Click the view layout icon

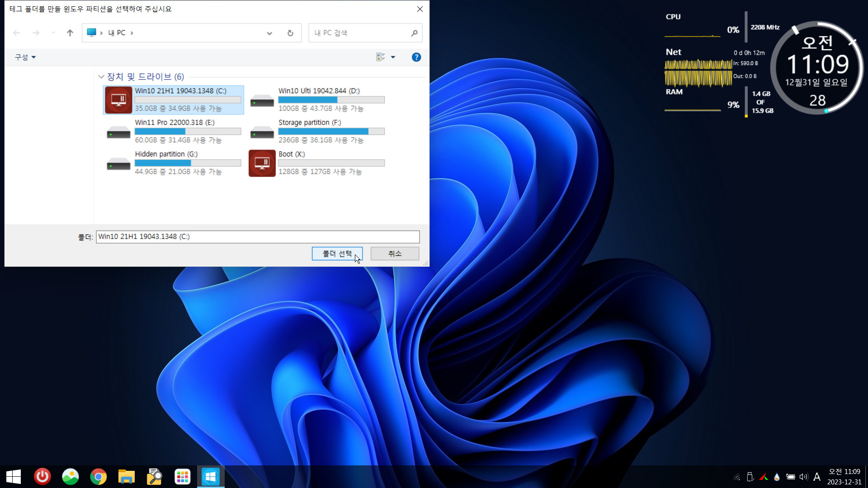point(381,57)
